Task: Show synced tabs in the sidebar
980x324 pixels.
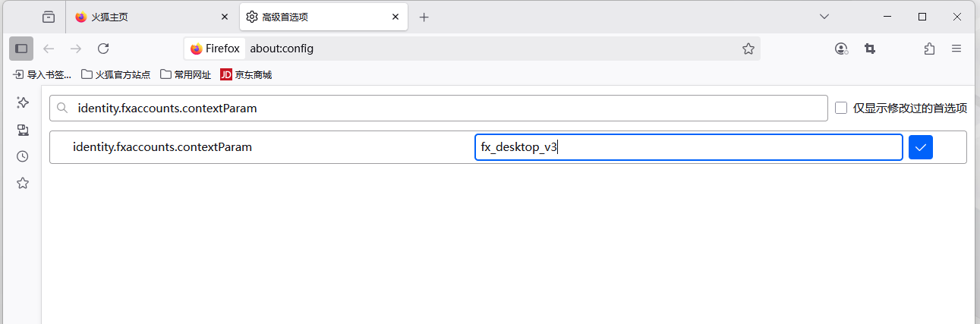Action: [23, 130]
